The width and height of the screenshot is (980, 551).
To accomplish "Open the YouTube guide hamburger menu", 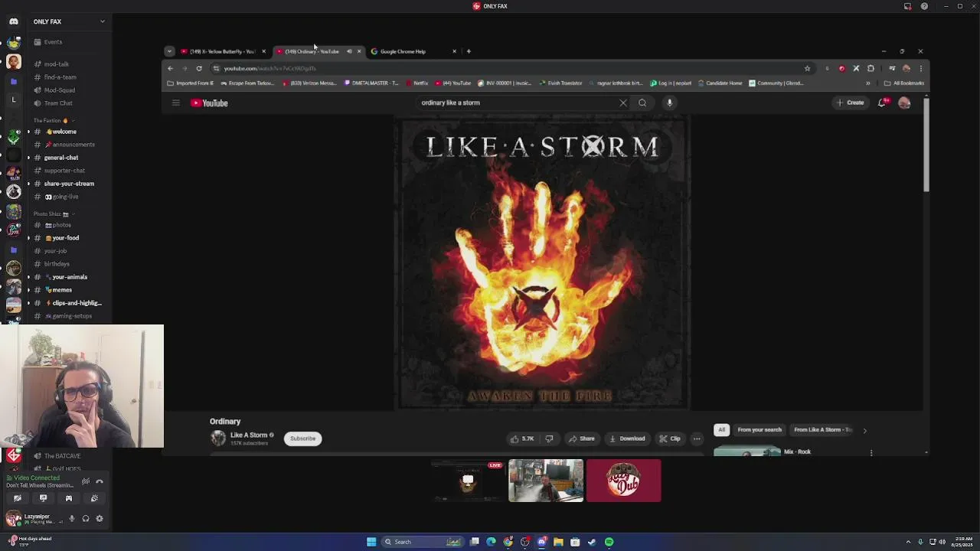I will click(175, 103).
